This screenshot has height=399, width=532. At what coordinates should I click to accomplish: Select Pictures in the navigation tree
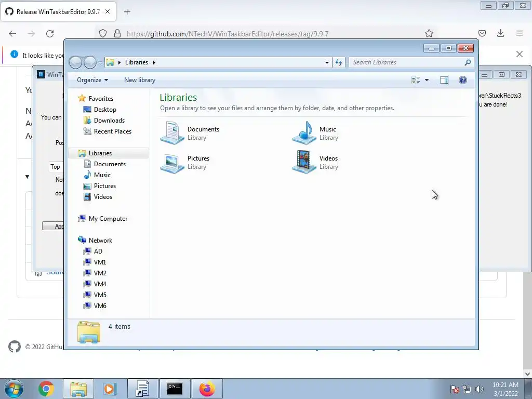(105, 185)
